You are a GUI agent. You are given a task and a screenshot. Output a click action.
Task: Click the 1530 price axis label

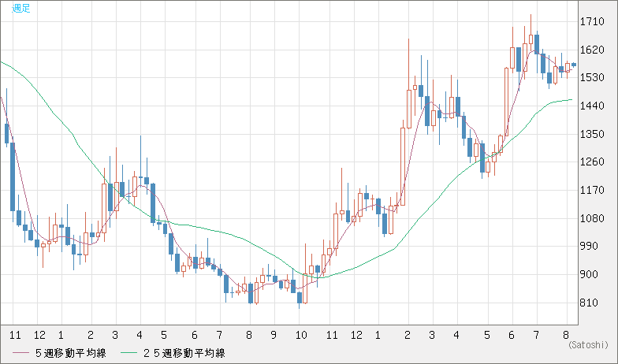click(592, 77)
